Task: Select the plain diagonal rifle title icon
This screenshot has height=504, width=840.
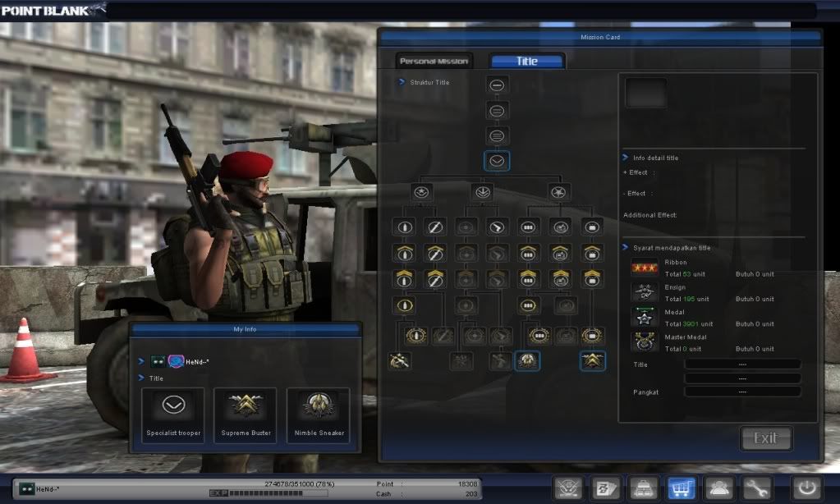Action: click(x=434, y=227)
